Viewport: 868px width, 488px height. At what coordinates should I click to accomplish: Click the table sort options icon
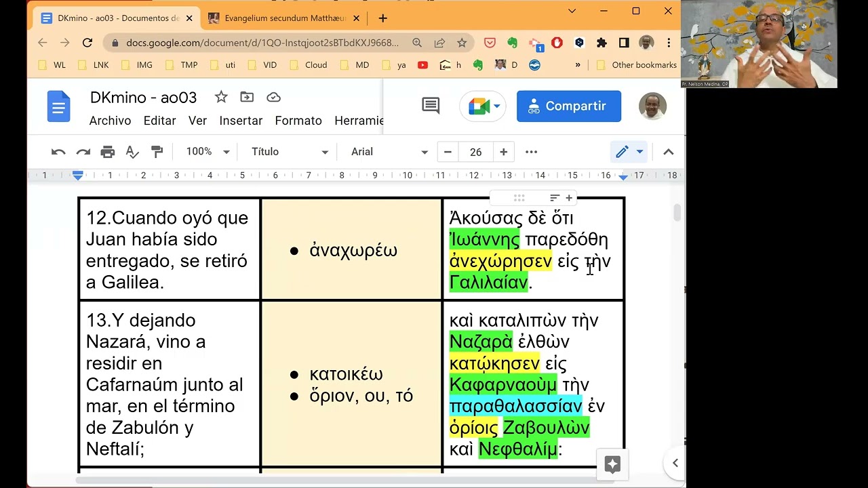click(x=555, y=198)
